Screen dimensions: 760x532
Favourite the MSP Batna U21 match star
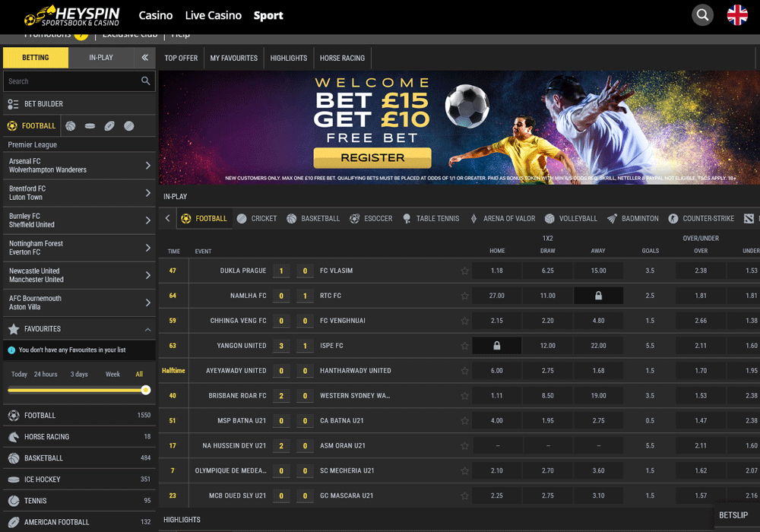(x=464, y=420)
